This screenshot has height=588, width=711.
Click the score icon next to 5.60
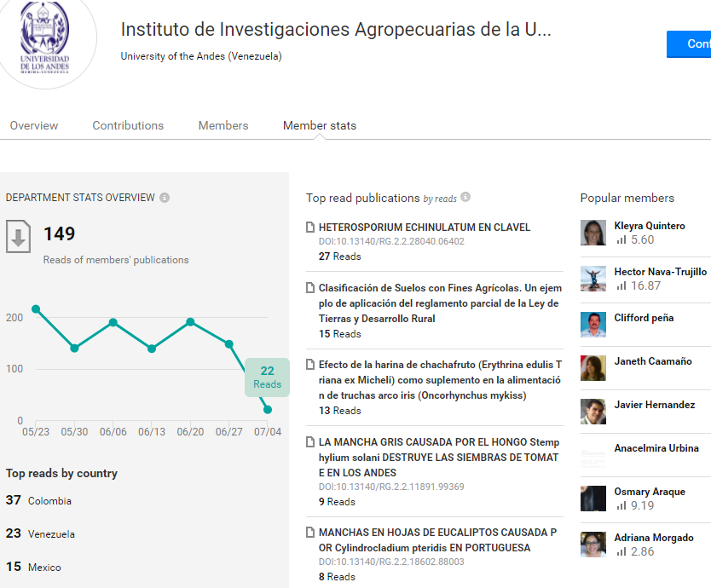pos(621,239)
